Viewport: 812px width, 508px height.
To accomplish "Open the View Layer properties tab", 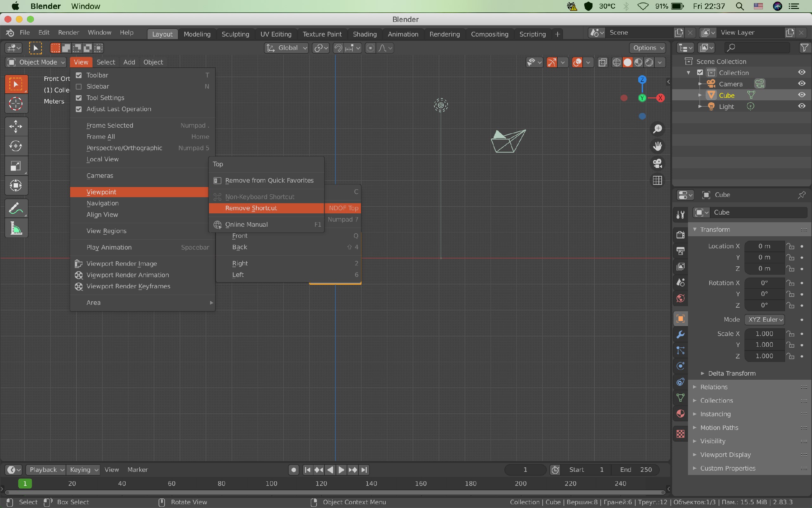I will click(680, 266).
